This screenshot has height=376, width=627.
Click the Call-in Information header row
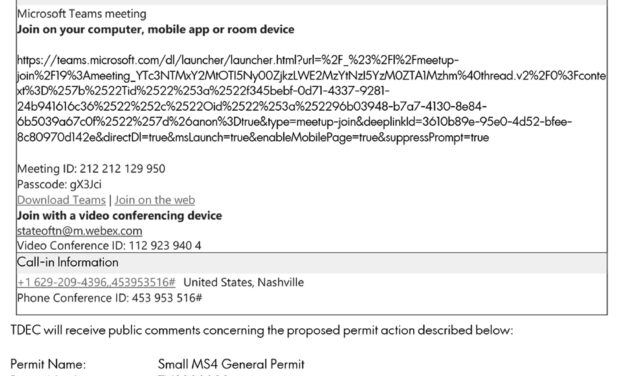tap(312, 263)
